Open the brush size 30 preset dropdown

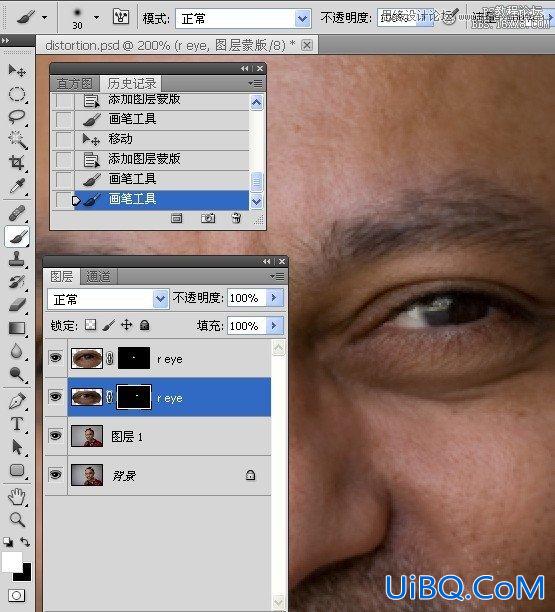coord(96,18)
